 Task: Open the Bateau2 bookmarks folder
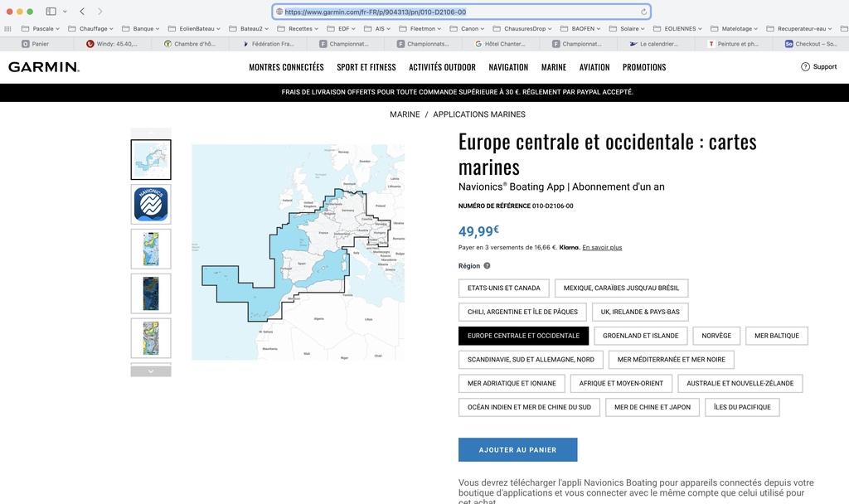(x=249, y=29)
